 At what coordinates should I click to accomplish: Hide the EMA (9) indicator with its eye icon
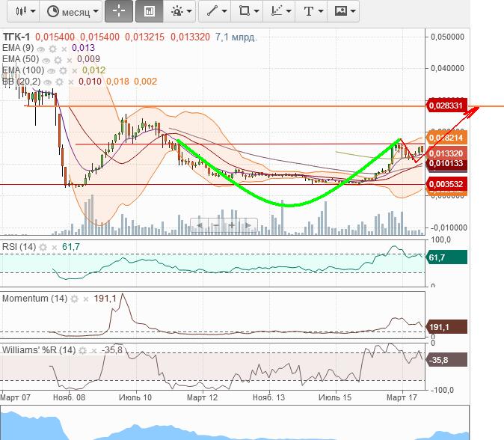point(41,49)
